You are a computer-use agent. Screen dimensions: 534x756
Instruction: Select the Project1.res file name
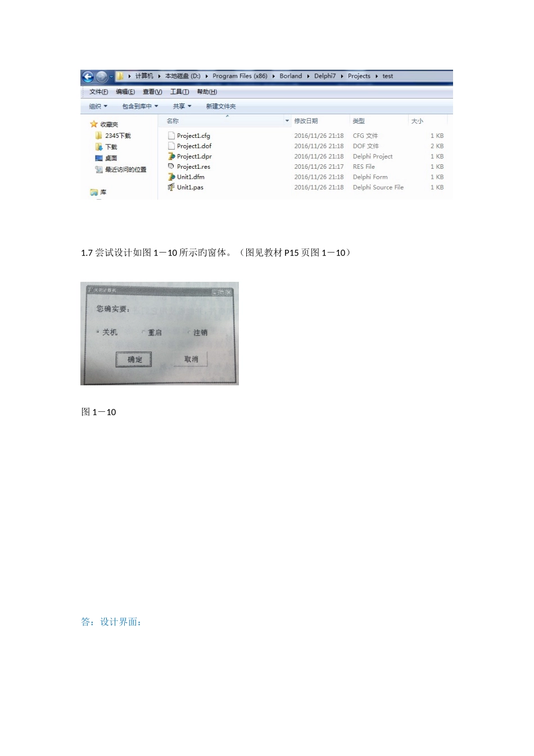coord(193,166)
